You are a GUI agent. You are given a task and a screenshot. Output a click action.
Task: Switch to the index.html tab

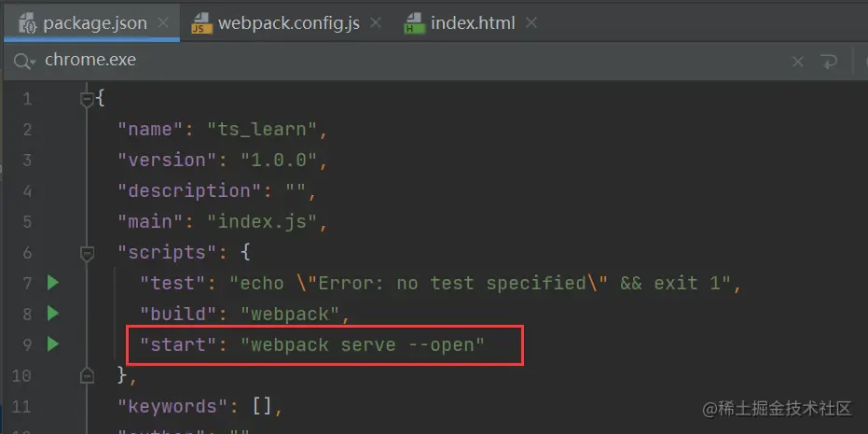(471, 23)
